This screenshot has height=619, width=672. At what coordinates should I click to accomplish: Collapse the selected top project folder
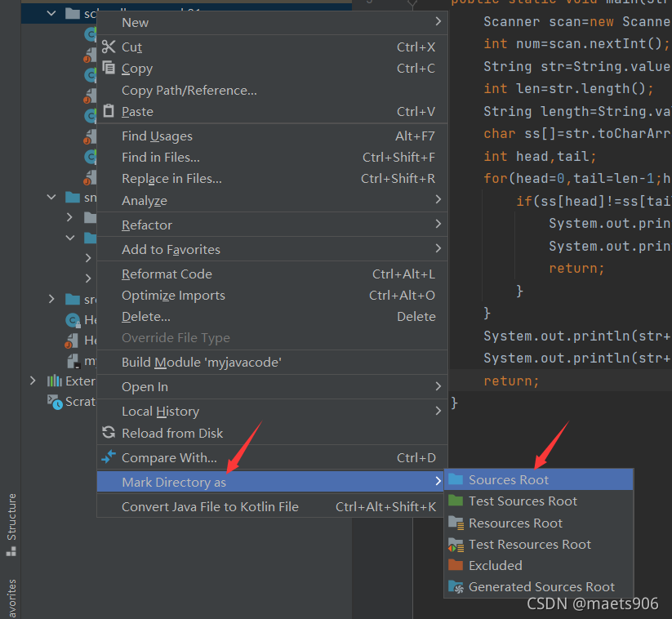51,13
